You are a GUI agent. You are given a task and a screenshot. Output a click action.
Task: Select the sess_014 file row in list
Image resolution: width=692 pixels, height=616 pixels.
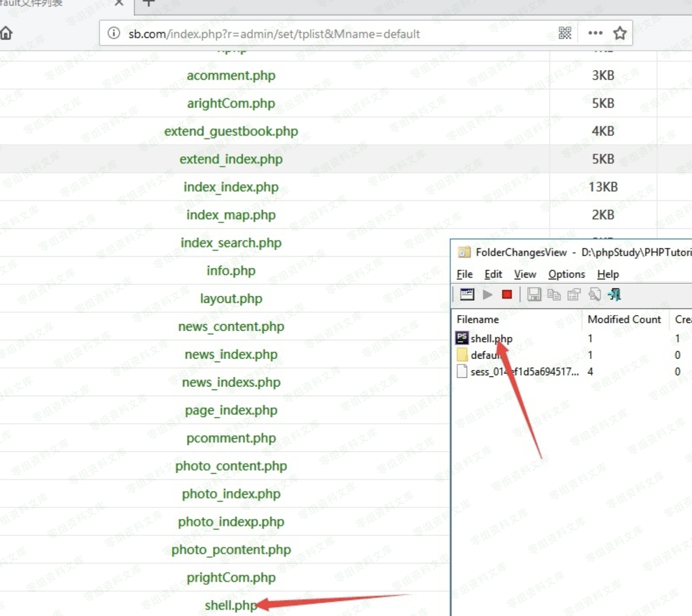click(x=524, y=372)
